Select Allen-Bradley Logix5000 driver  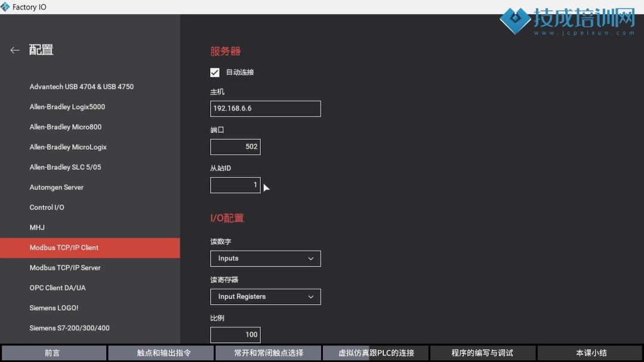click(90, 107)
